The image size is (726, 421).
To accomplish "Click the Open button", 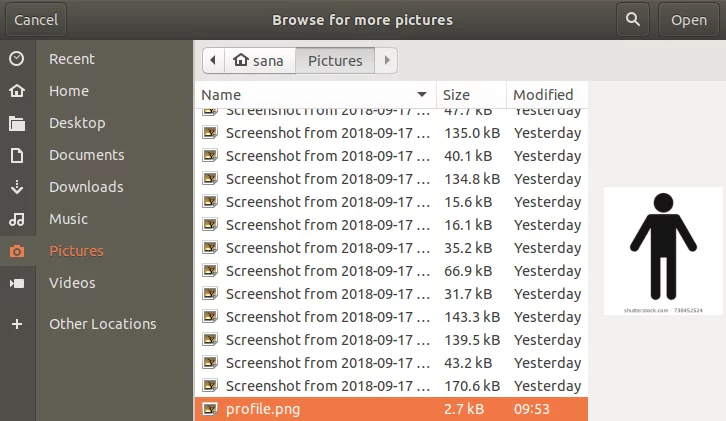I will tap(689, 19).
